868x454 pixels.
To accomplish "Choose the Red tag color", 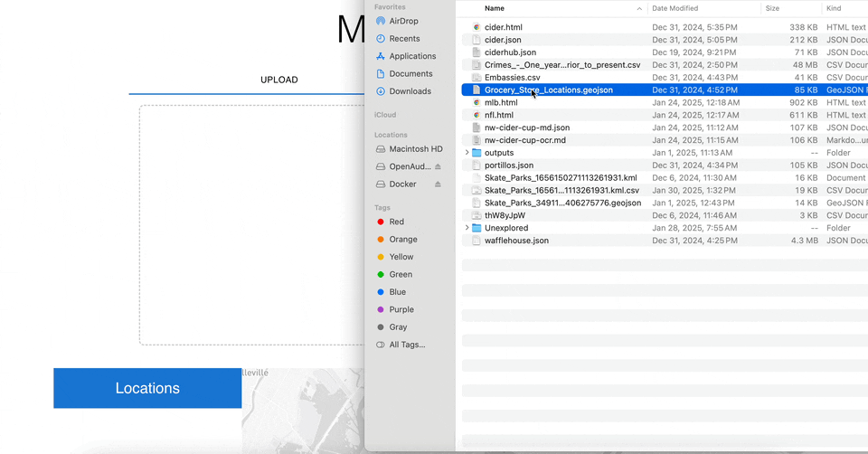I will click(x=391, y=222).
